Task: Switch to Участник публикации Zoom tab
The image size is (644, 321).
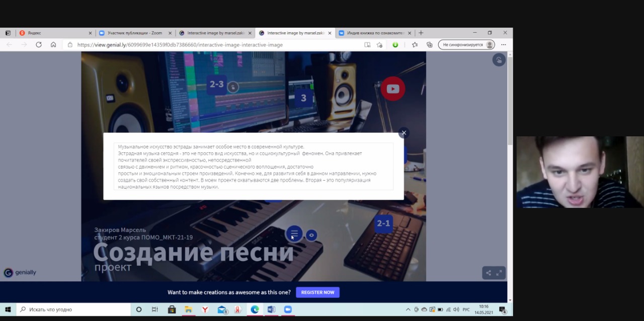Action: click(x=135, y=33)
